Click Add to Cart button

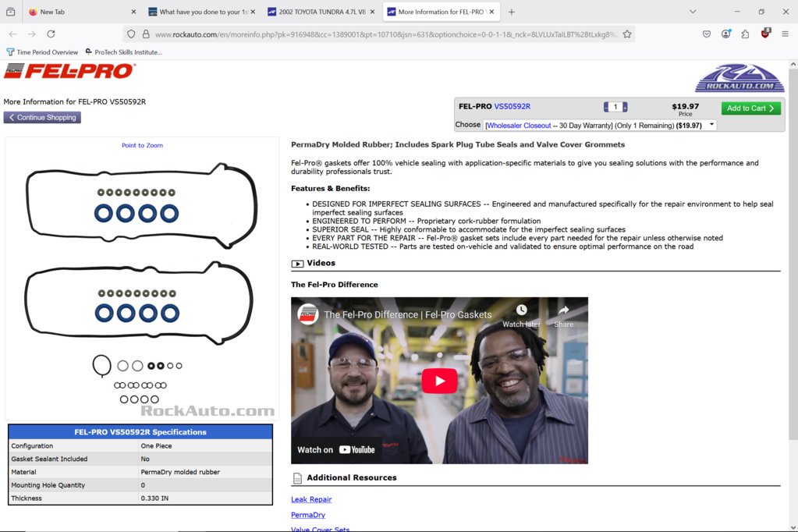tap(750, 108)
